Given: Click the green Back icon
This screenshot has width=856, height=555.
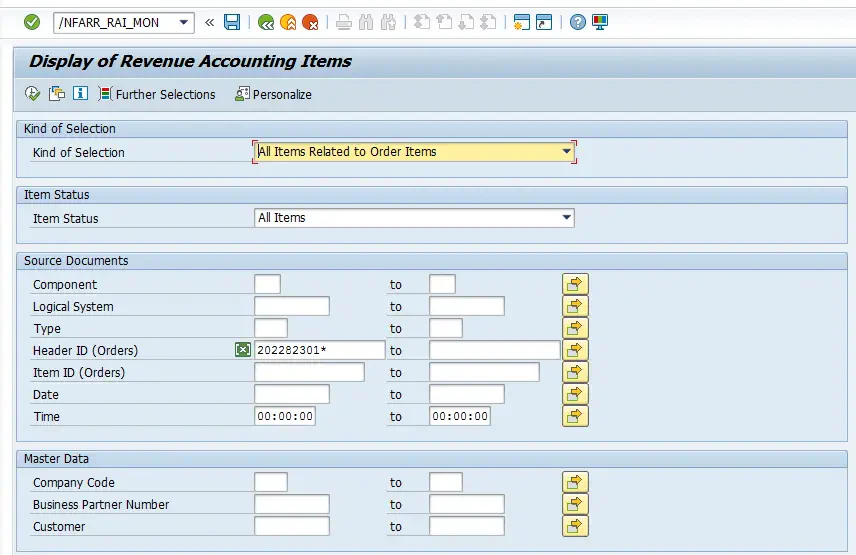Looking at the screenshot, I should (266, 22).
